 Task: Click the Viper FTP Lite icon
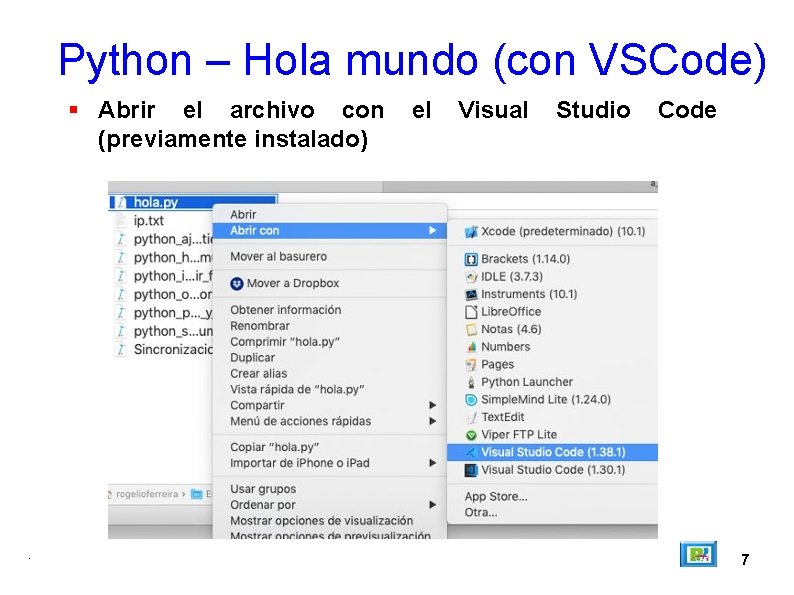(x=471, y=435)
